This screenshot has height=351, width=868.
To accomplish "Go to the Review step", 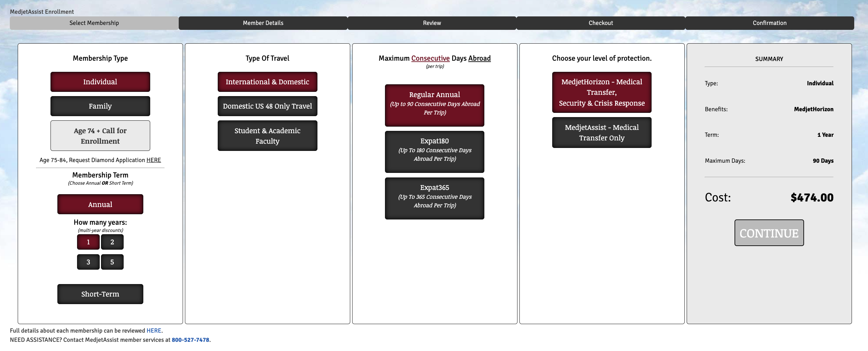I will coord(432,23).
